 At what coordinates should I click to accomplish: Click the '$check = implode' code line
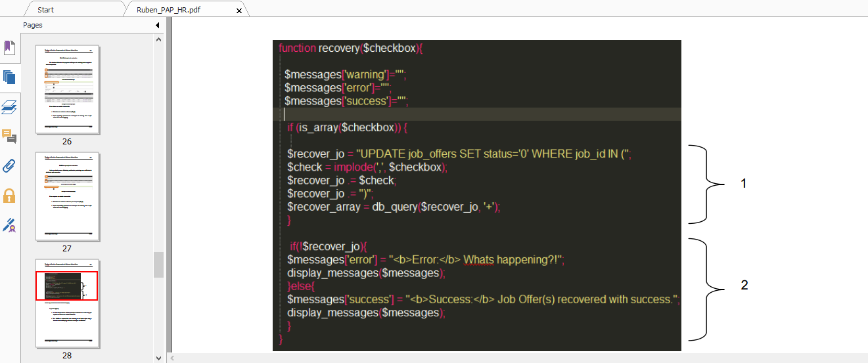point(367,167)
